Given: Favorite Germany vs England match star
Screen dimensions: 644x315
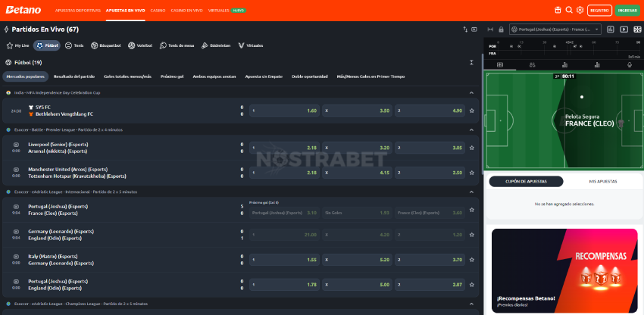Looking at the screenshot, I should [472, 235].
